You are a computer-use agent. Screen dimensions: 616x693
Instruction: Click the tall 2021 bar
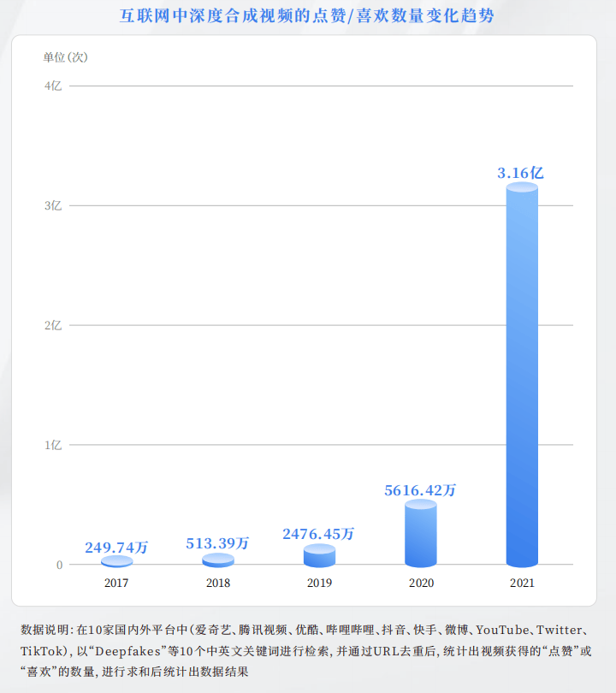point(522,375)
